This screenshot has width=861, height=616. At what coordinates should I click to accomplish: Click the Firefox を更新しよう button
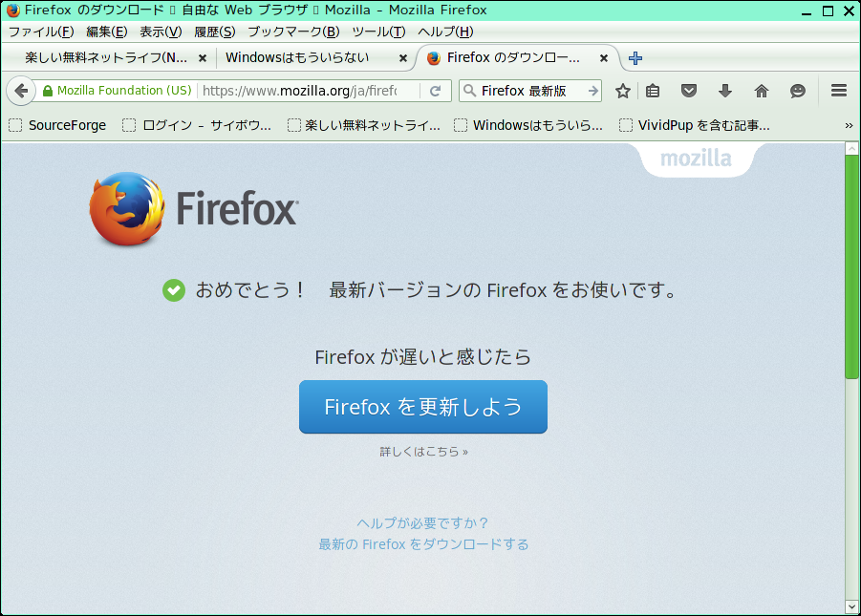[423, 407]
